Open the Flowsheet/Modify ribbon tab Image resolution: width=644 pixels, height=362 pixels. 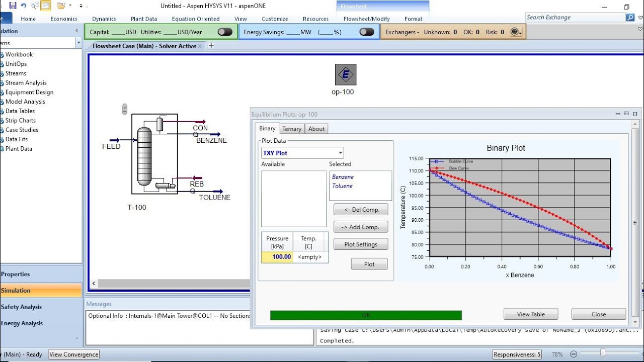click(367, 19)
